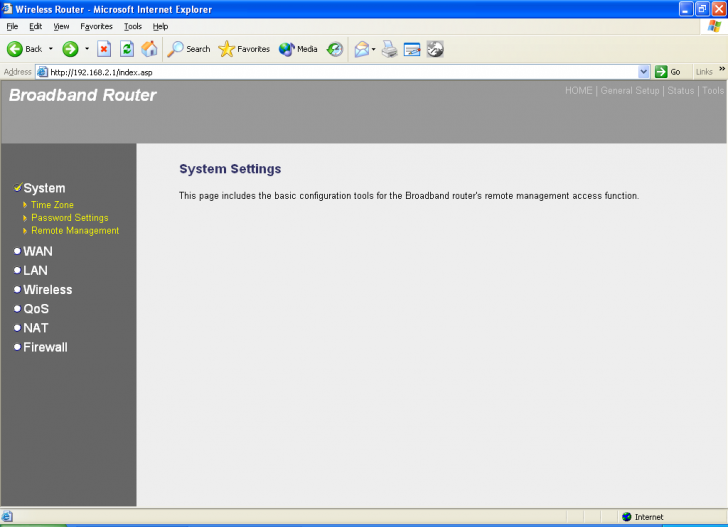
Task: Select LAN in the sidebar
Action: point(35,270)
